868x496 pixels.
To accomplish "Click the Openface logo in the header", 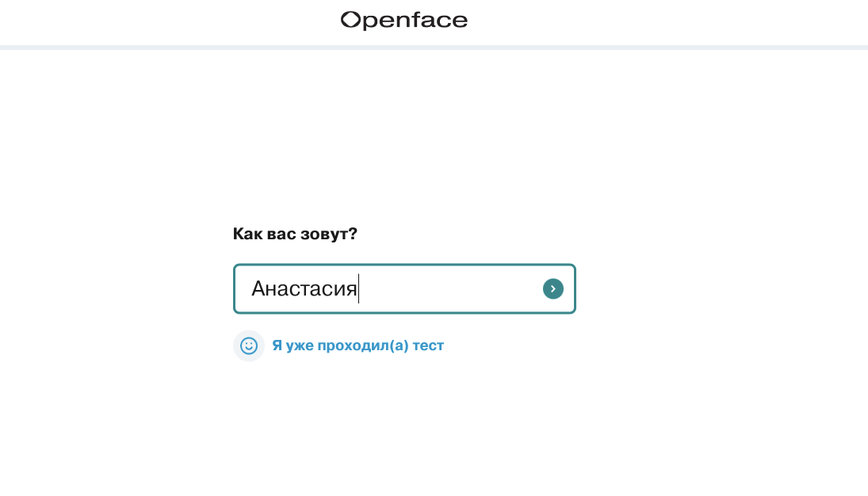I will (x=404, y=21).
